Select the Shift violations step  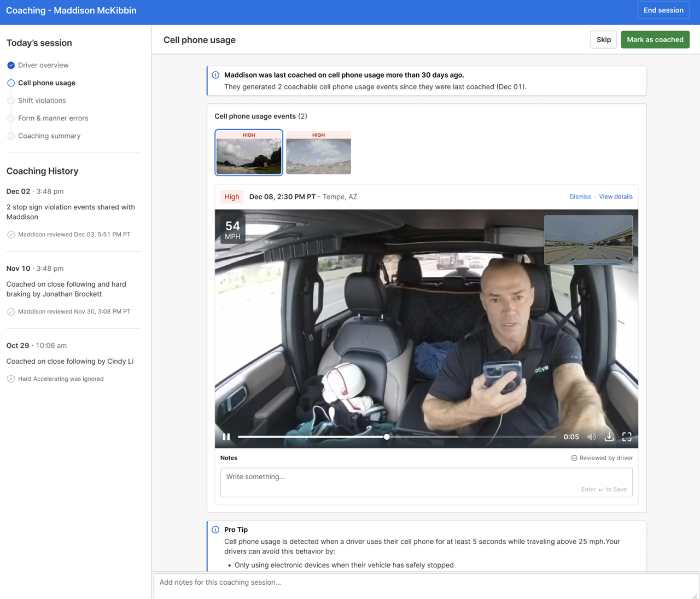42,101
